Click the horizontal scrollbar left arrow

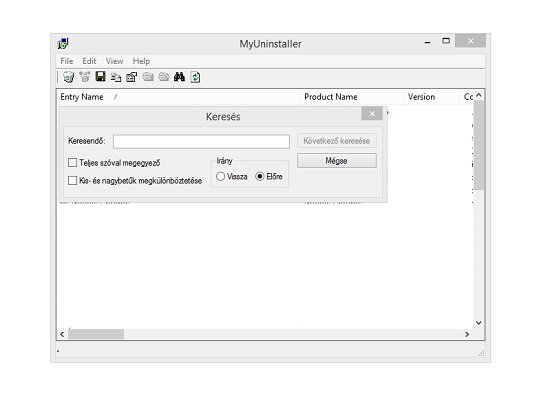pyautogui.click(x=62, y=334)
